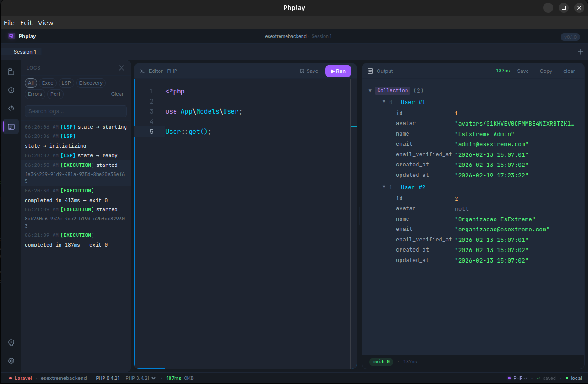This screenshot has height=384, width=588.
Task: Open the Edit menu
Action: point(26,23)
